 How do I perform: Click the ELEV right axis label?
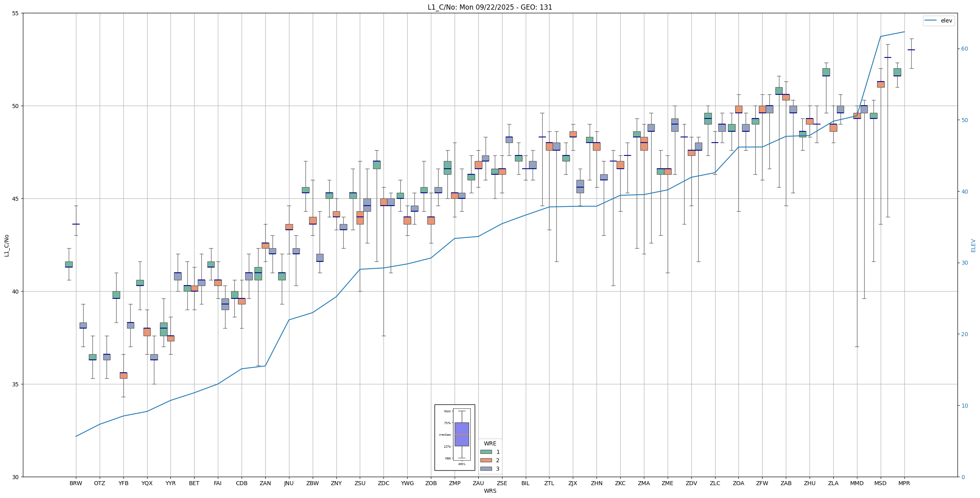click(973, 245)
